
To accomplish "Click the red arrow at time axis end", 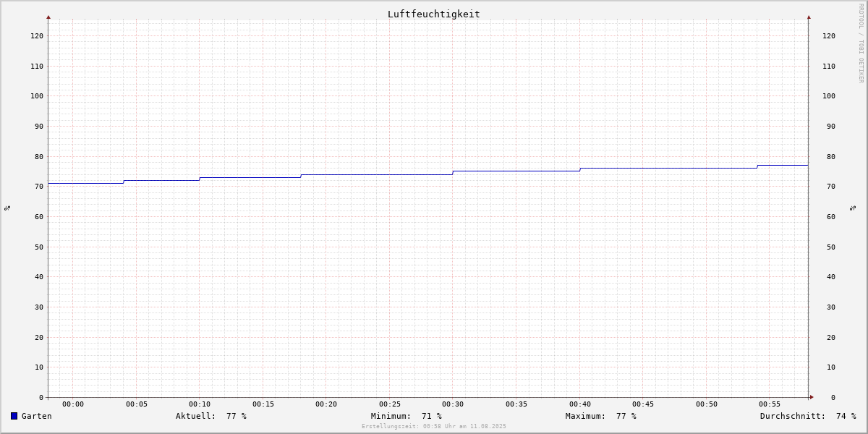I will coord(812,397).
